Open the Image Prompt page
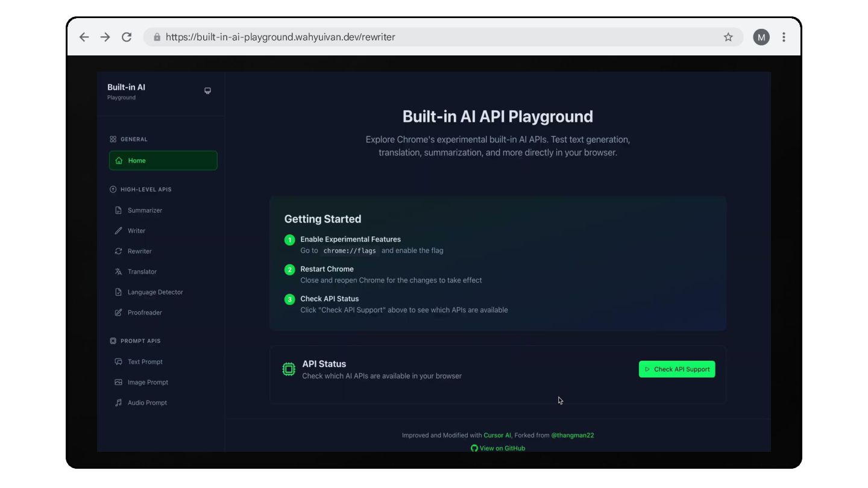The width and height of the screenshot is (868, 488). (163, 383)
